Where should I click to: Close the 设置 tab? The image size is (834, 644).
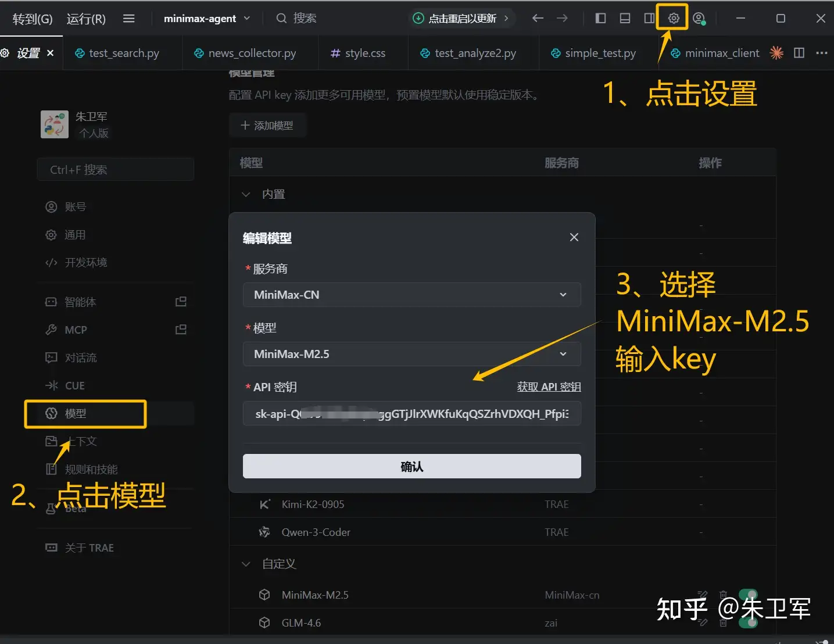click(51, 53)
